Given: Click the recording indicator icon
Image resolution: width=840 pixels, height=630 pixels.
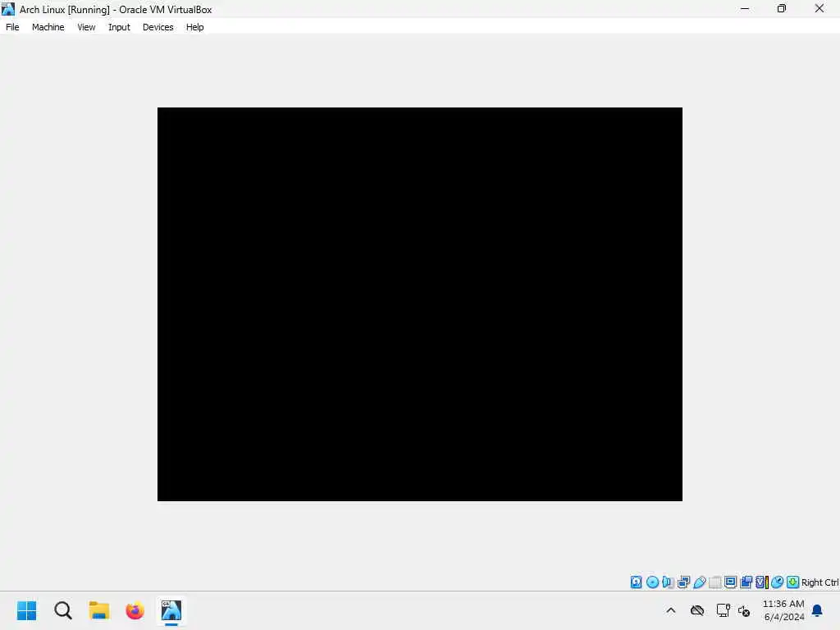Looking at the screenshot, I should pos(746,582).
